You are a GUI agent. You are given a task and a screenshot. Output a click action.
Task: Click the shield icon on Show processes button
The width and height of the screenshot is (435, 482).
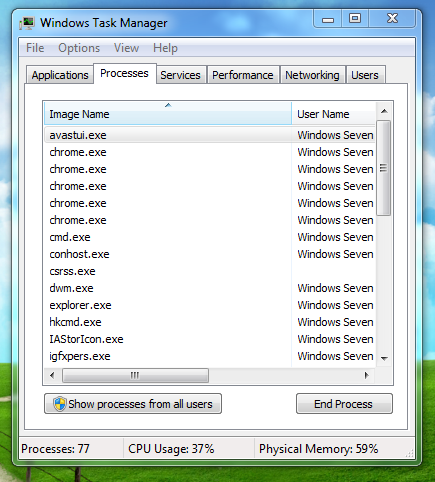pos(60,404)
